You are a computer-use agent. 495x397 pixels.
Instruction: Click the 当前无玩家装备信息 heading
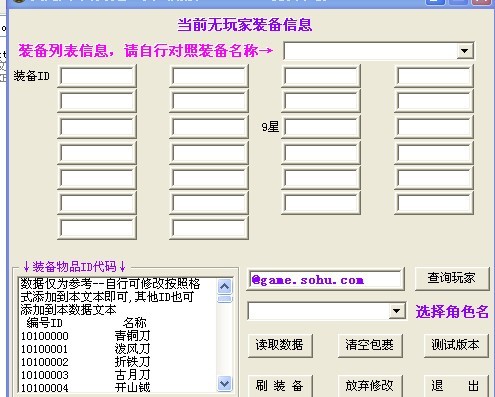(245, 25)
